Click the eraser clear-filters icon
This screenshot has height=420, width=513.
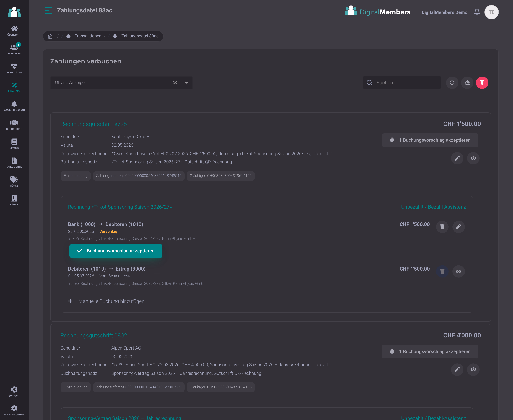(467, 83)
